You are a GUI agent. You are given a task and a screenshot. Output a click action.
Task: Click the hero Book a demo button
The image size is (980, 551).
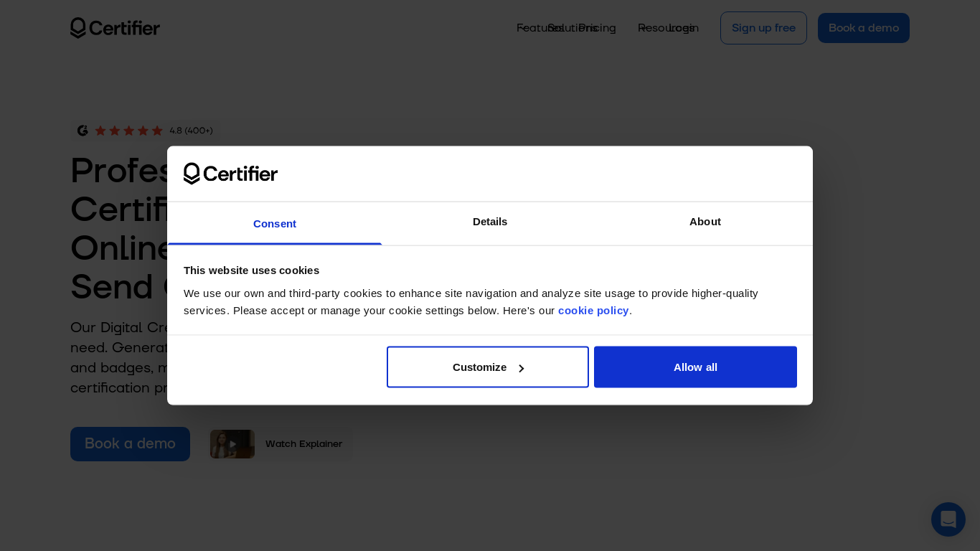point(130,444)
